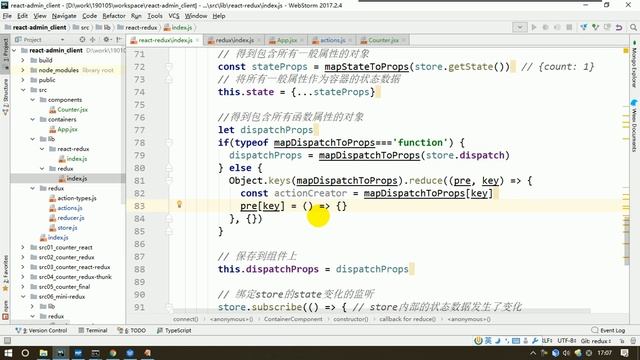Click LF line separator selector
640x360 pixels.
(x=547, y=341)
